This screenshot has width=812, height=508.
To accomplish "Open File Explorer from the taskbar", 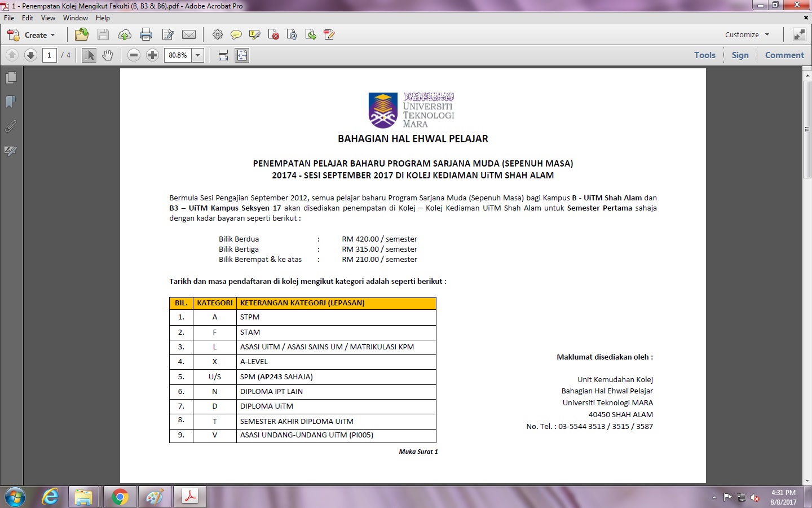I will [83, 497].
